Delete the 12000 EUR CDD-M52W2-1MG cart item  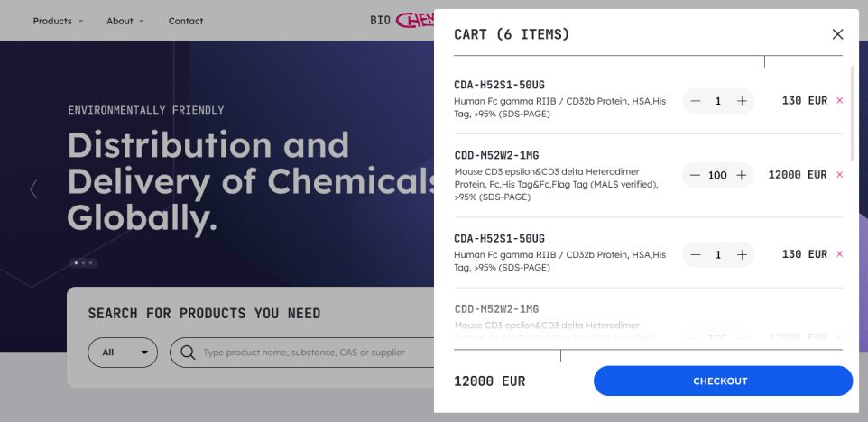840,175
